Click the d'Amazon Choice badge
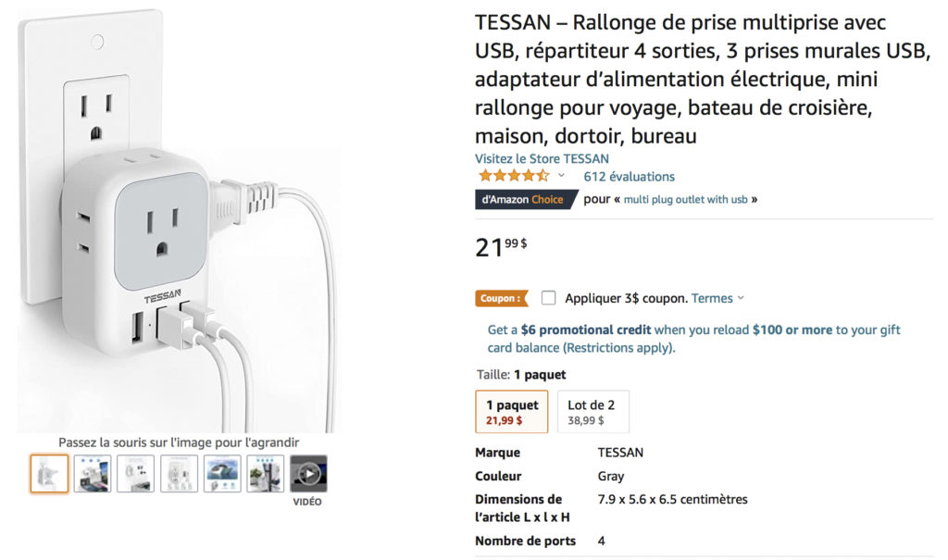 [x=525, y=199]
